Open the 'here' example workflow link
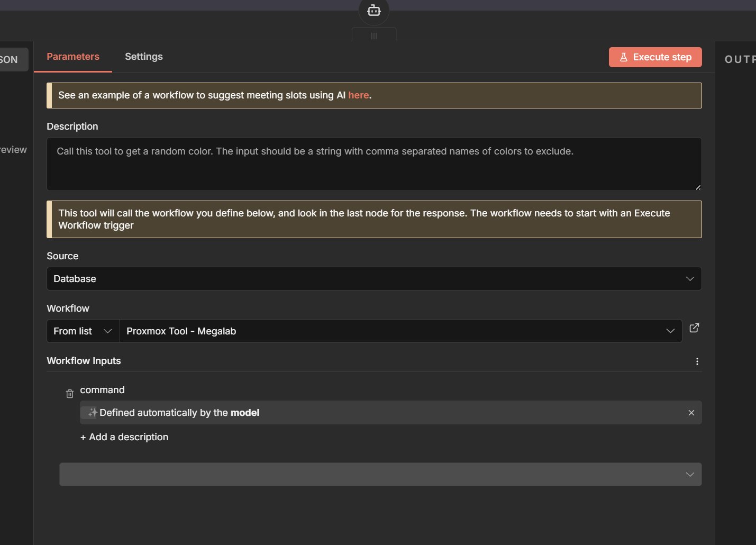 [358, 95]
